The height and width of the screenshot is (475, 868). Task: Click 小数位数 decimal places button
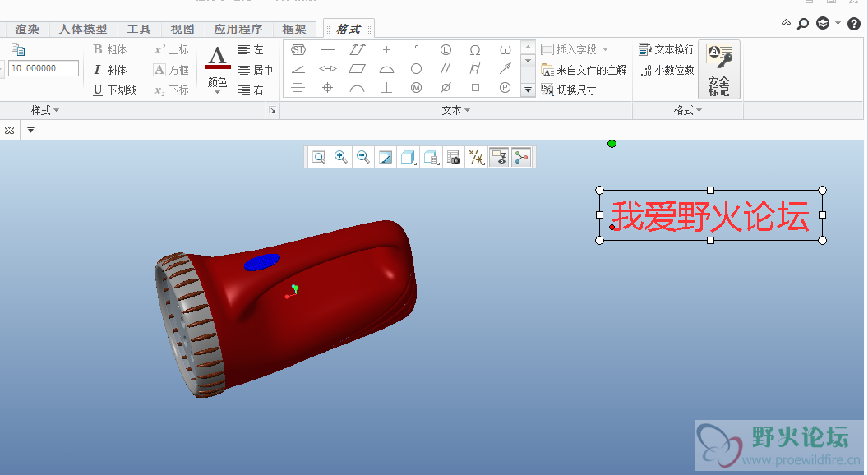667,70
